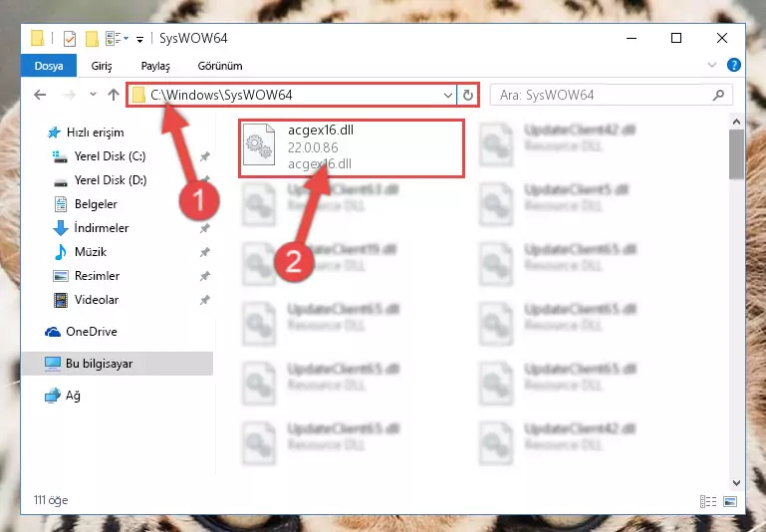Image resolution: width=766 pixels, height=532 pixels.
Task: Click the address bar path C:\Windows\SysWOW64
Action: coord(221,95)
